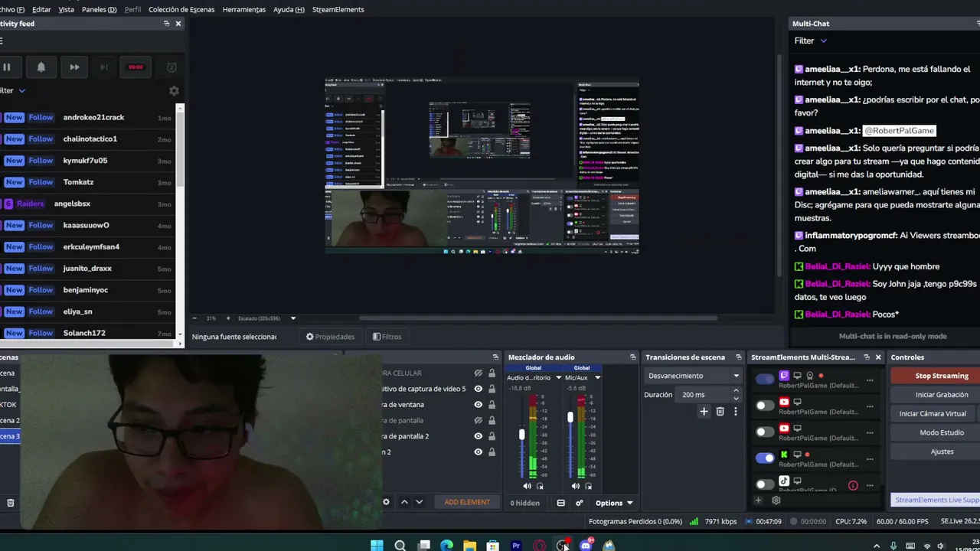Switch audio mixer layout icon
980x551 pixels.
point(561,503)
